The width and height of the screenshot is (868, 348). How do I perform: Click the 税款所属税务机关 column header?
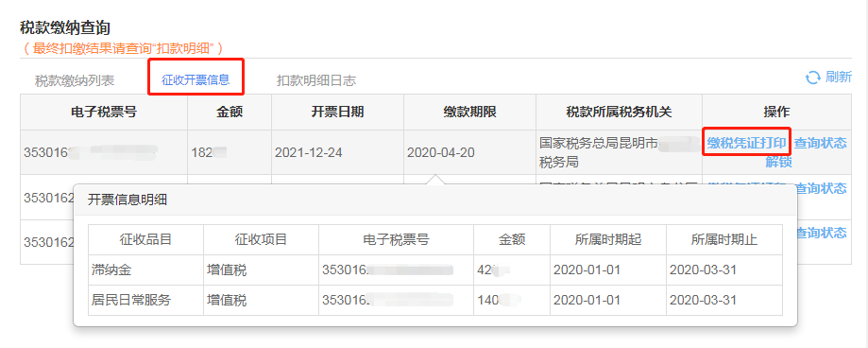point(619,112)
